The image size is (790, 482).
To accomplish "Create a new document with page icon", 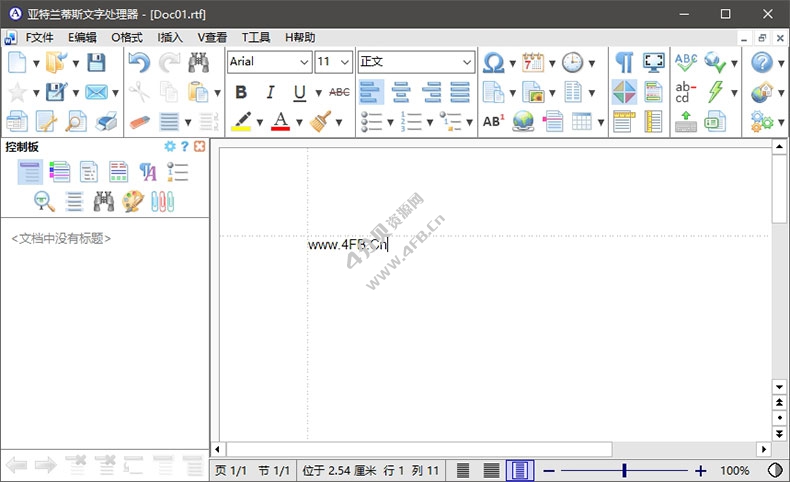I will tap(18, 62).
